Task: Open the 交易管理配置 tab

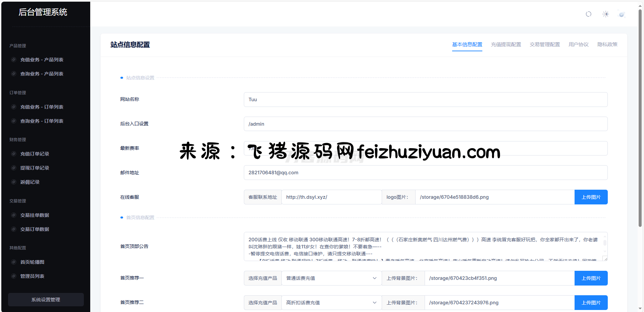Action: [x=545, y=45]
